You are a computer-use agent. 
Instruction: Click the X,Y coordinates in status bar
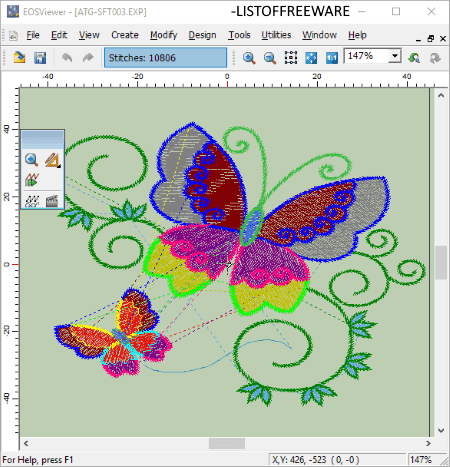pyautogui.click(x=316, y=460)
